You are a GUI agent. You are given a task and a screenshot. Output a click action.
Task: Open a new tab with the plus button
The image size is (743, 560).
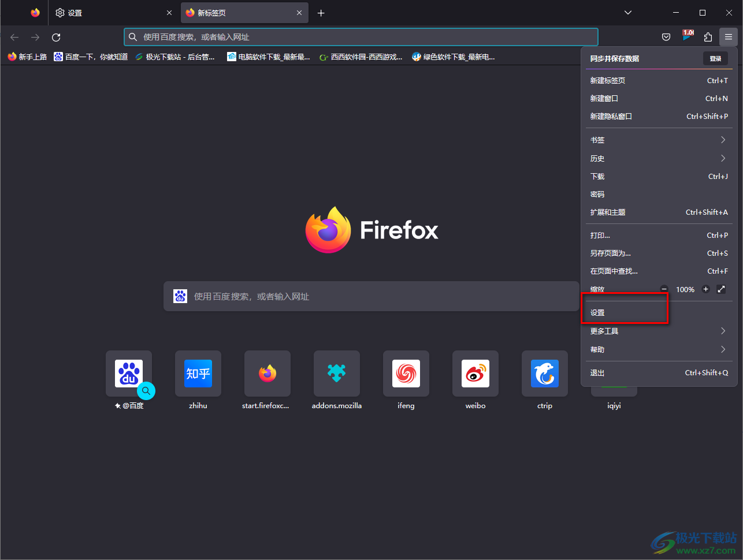(321, 13)
